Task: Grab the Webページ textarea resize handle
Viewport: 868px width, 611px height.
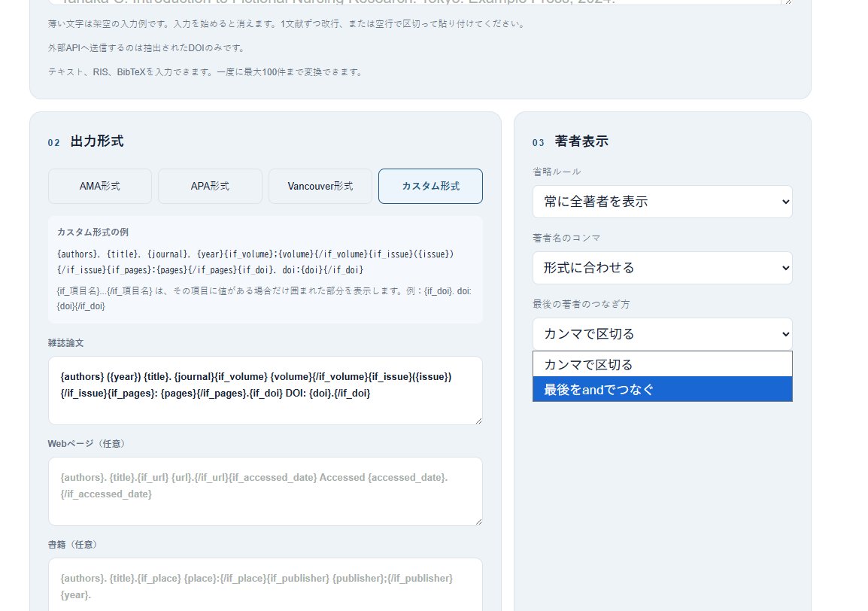Action: point(478,521)
